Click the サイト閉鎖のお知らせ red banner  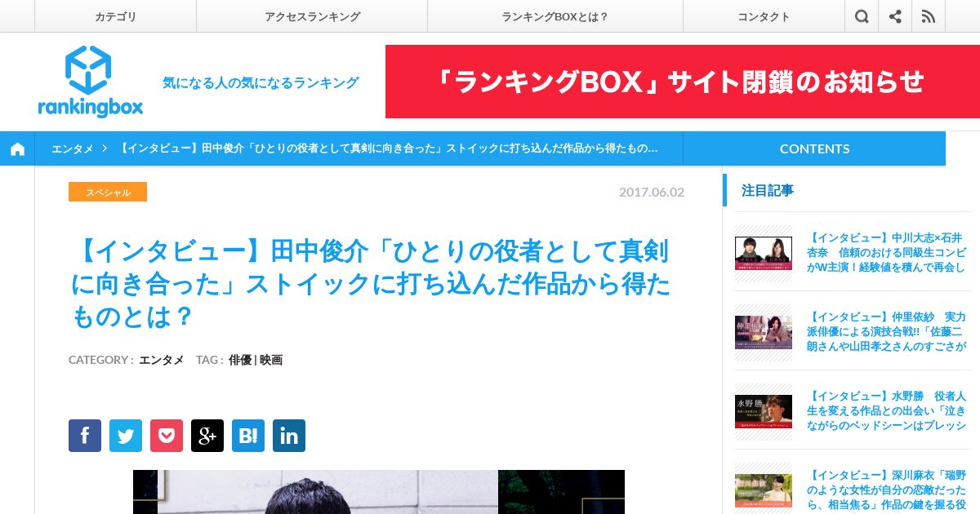tap(683, 82)
